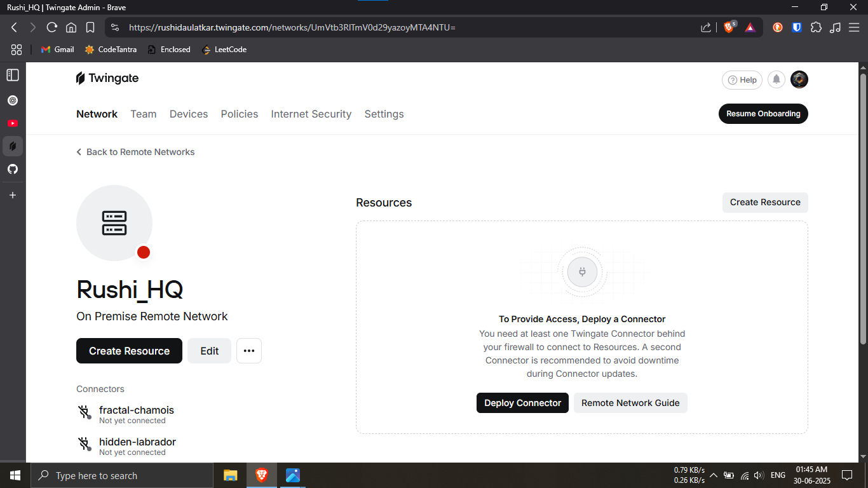This screenshot has height=488, width=868.
Task: Click the Twingate logo
Action: point(107,78)
